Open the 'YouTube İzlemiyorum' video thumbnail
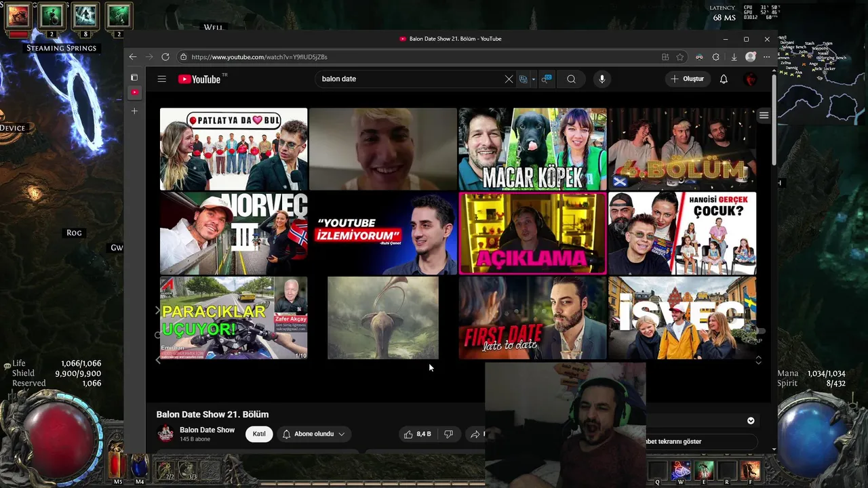Screen dimensions: 868x488 (x=383, y=233)
